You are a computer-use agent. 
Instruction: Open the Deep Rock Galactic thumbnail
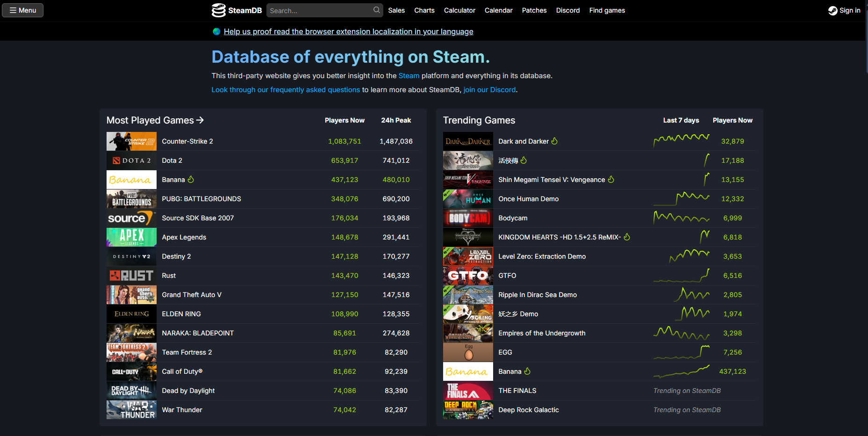point(468,410)
